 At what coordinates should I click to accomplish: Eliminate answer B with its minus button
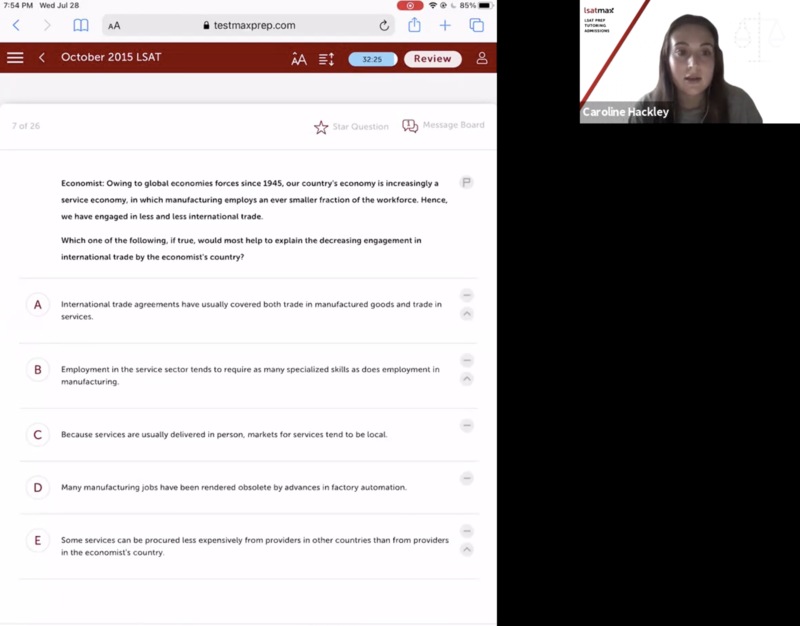coord(467,361)
